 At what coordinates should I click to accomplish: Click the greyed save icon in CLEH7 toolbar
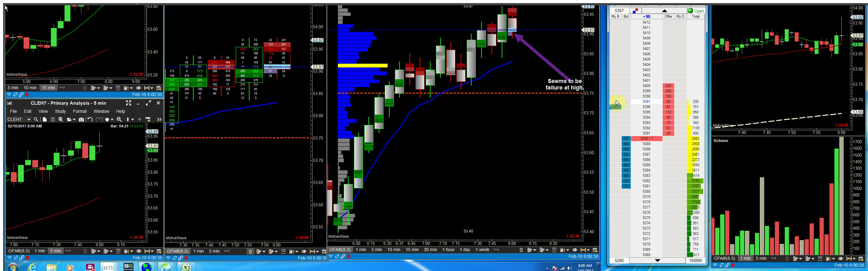52,119
